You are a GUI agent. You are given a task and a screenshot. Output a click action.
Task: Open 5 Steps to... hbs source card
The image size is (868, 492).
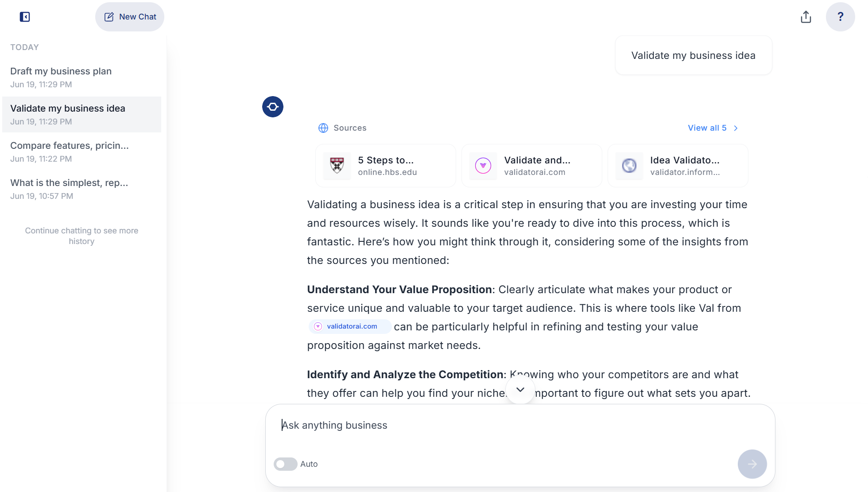tap(385, 166)
